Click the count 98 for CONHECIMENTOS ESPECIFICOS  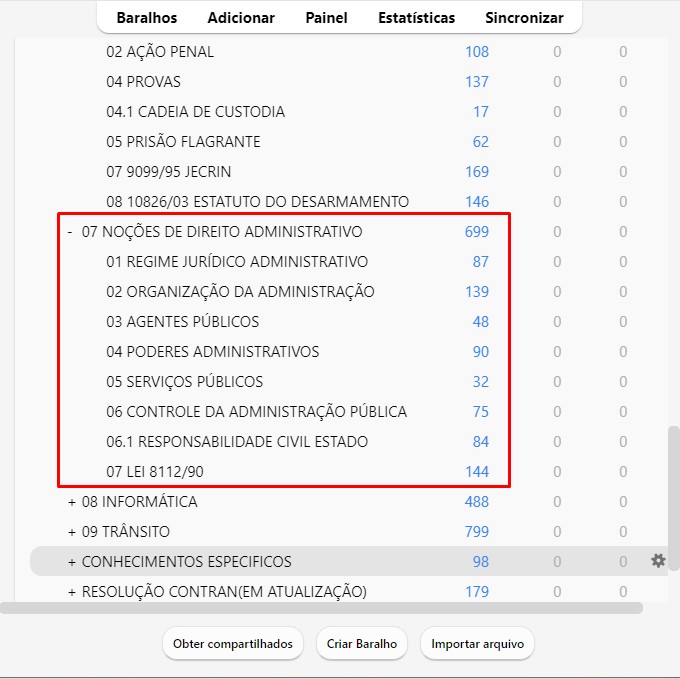(x=481, y=561)
